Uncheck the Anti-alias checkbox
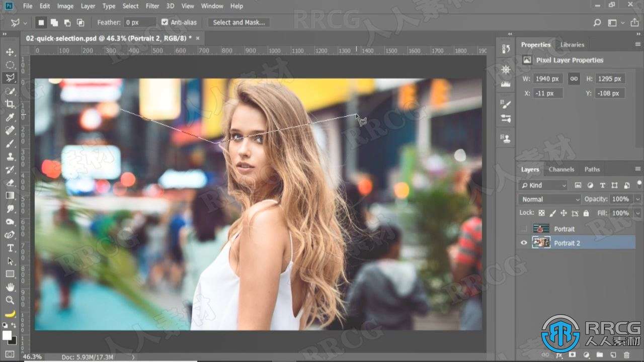 point(165,22)
